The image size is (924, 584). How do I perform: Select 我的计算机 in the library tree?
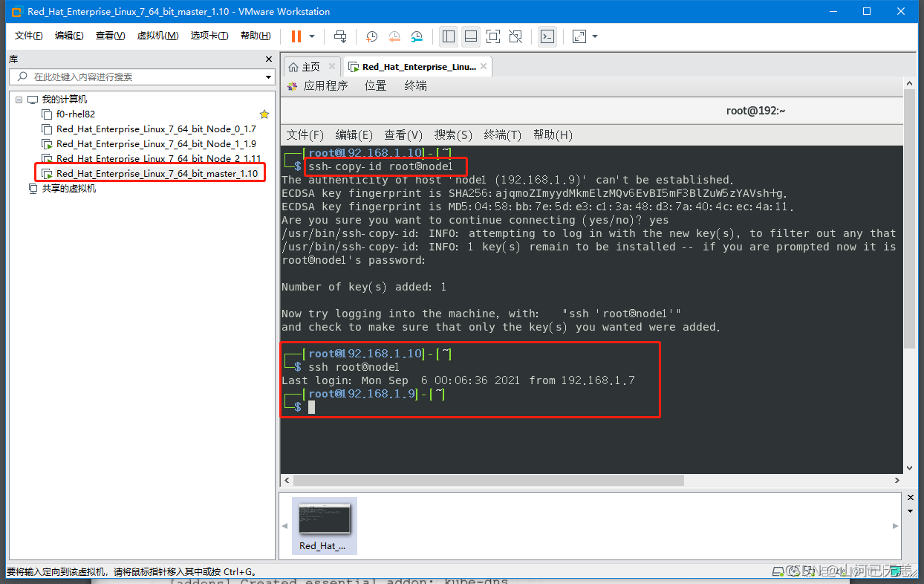pyautogui.click(x=64, y=100)
